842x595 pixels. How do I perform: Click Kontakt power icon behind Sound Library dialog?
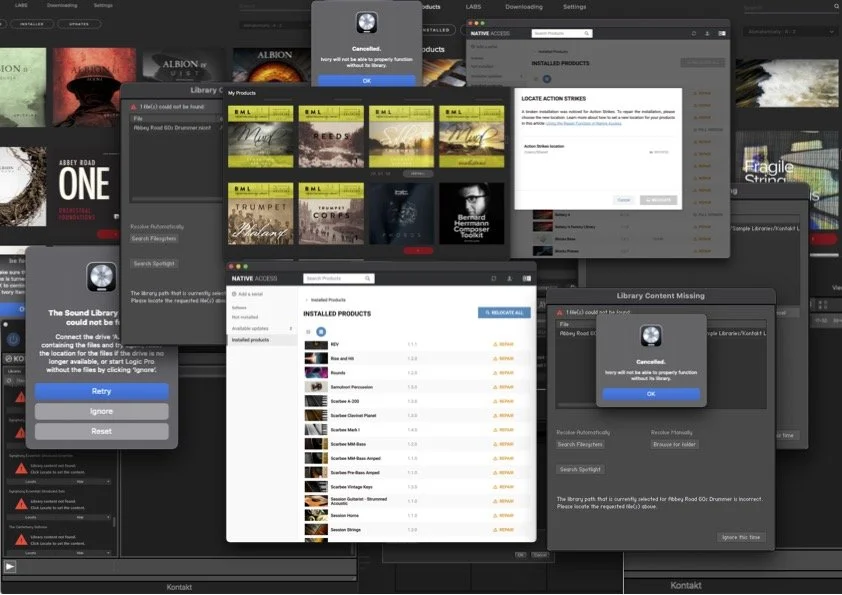pos(13,339)
